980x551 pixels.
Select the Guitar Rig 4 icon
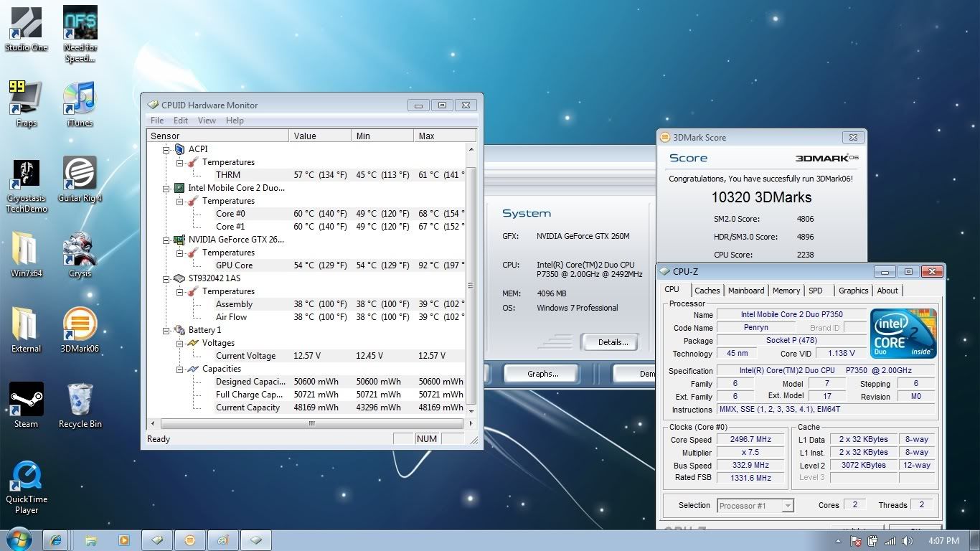(x=80, y=179)
